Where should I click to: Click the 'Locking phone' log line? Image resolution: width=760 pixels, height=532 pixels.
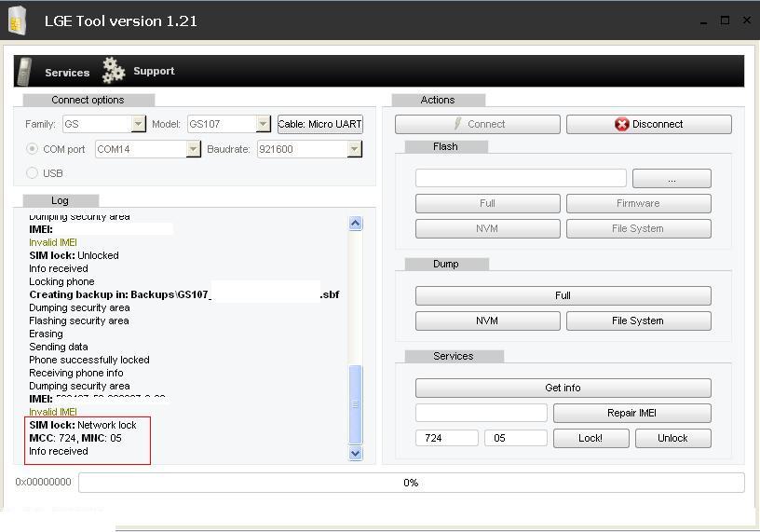tap(61, 281)
